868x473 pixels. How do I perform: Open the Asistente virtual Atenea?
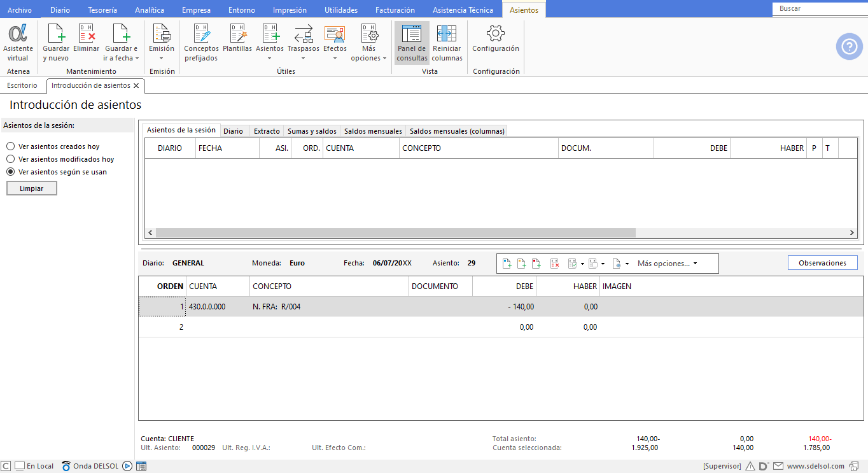coord(18,43)
